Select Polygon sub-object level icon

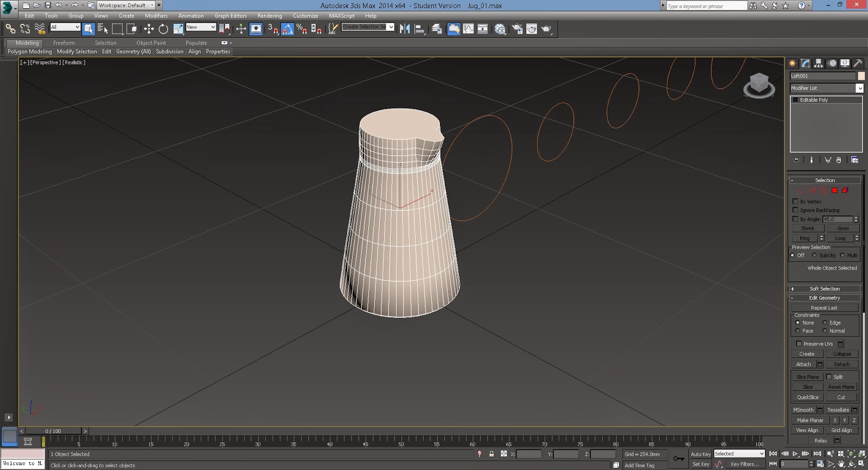[x=834, y=190]
